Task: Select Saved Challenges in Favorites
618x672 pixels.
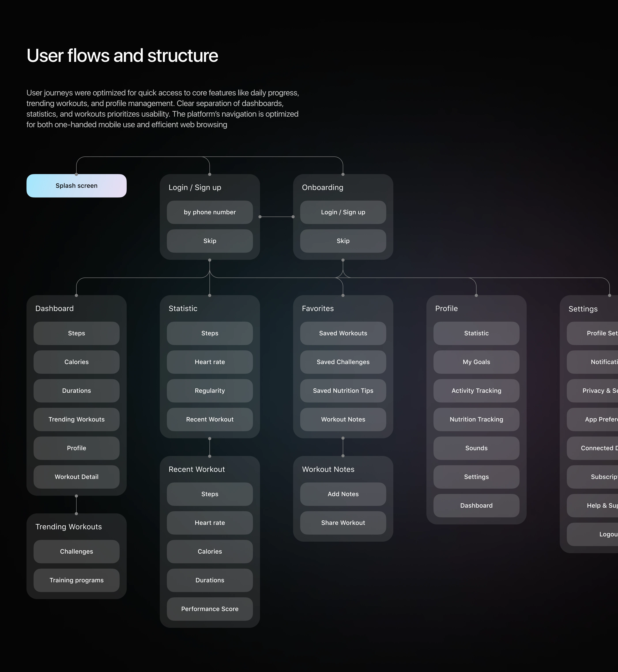Action: coord(343,362)
